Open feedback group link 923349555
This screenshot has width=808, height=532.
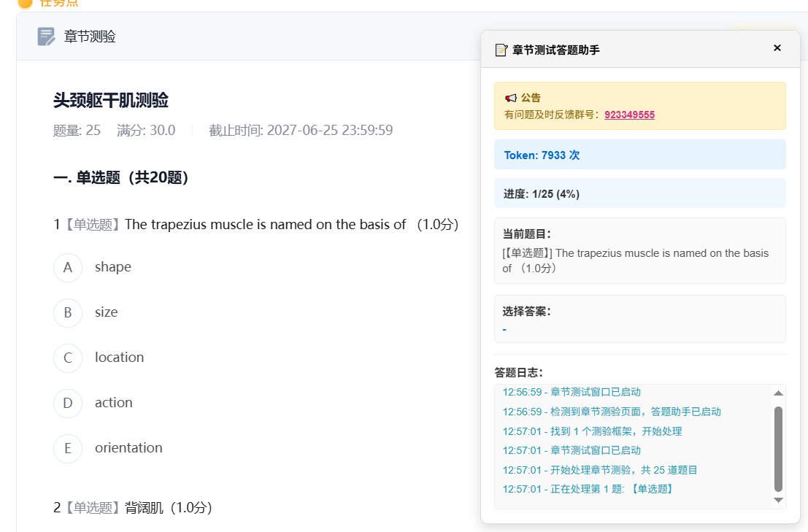click(629, 115)
